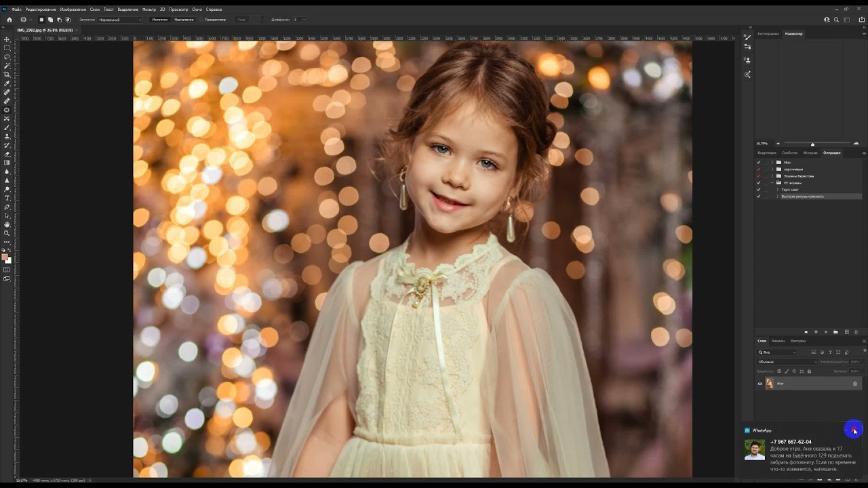Enable the Прозрачному checkbox
868x488 pixels.
tap(202, 20)
